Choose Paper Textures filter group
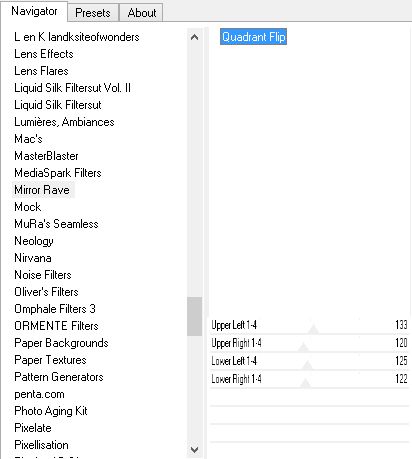412x459 pixels. pos(50,360)
